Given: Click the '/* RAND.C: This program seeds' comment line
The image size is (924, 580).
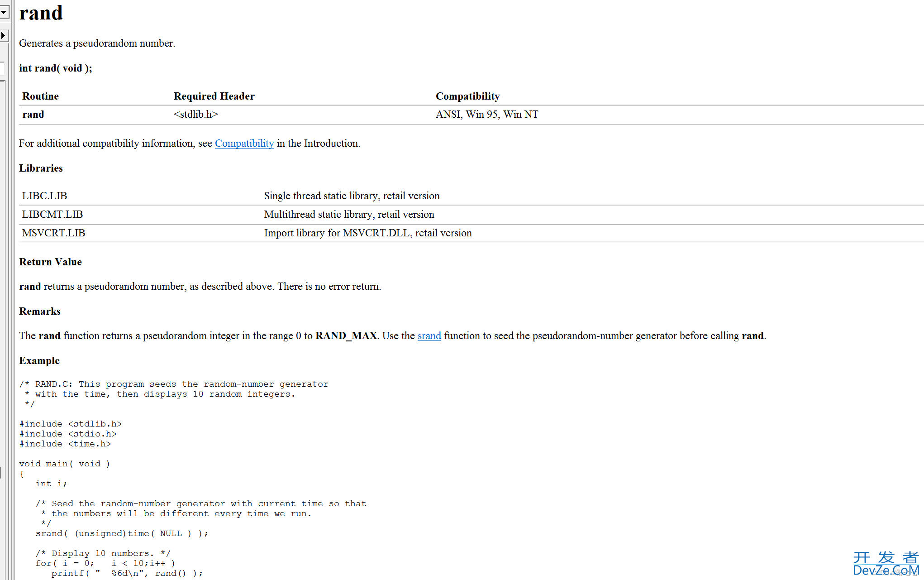Looking at the screenshot, I should coord(174,384).
